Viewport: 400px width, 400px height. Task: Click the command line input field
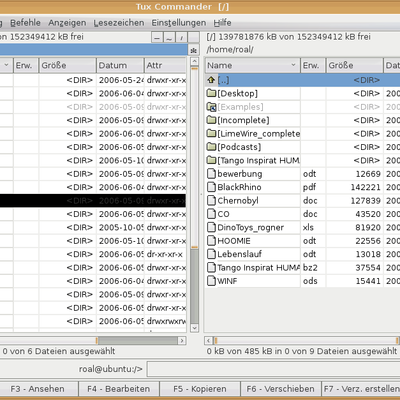(x=273, y=369)
